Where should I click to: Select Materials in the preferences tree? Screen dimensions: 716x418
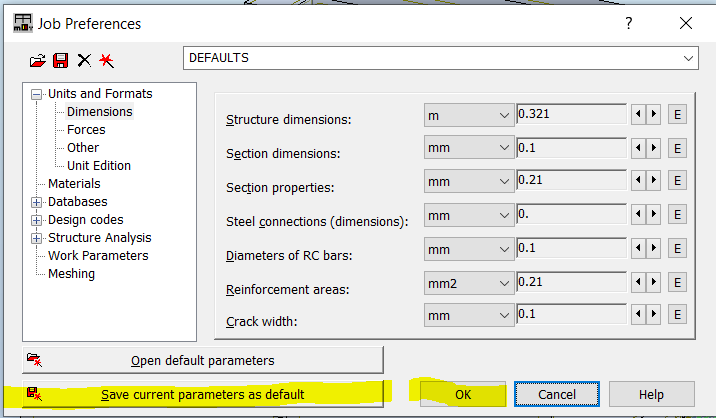74,184
